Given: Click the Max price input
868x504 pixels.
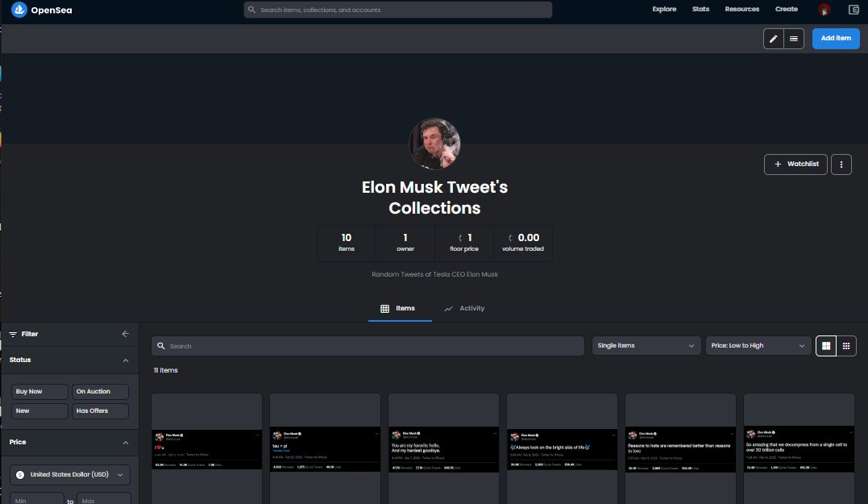Looking at the screenshot, I should coord(104,501).
